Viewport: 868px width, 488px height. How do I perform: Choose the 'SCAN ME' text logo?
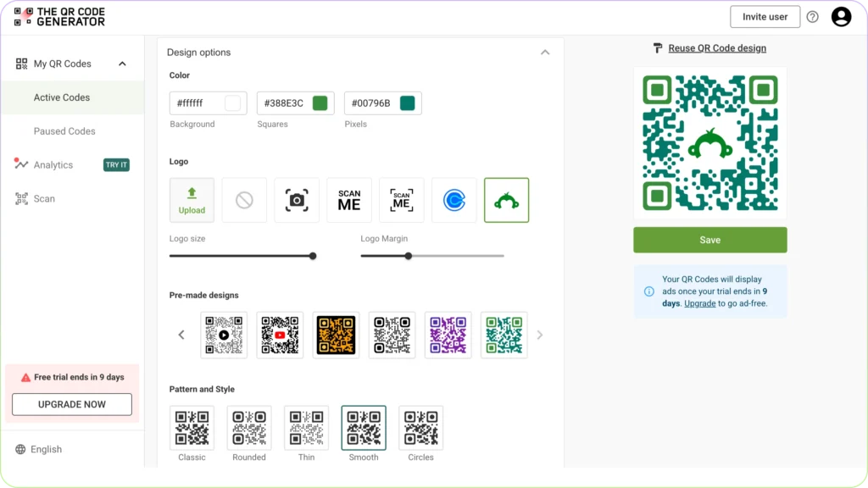tap(349, 200)
